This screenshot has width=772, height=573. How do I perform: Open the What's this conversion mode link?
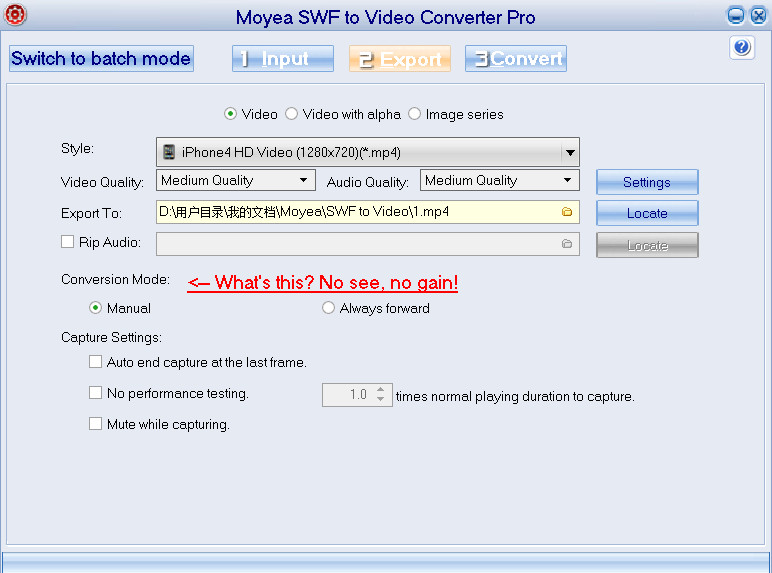point(323,283)
